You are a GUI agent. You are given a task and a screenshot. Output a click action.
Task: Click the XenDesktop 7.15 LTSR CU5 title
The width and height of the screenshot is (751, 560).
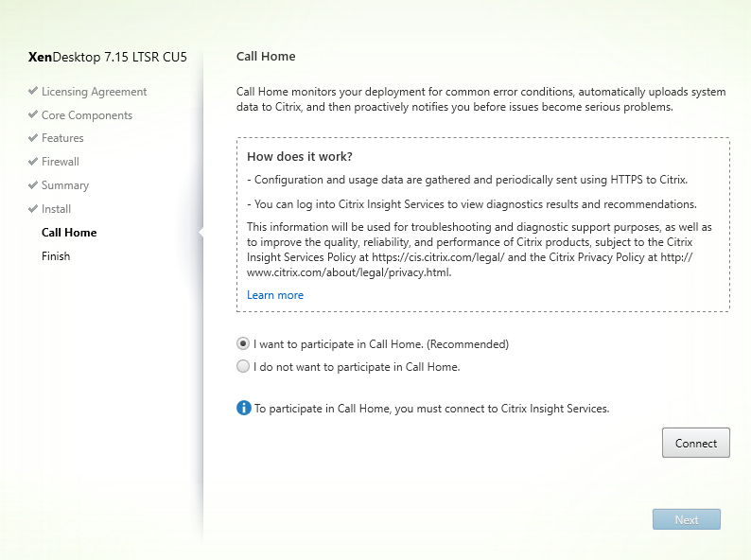click(x=107, y=57)
